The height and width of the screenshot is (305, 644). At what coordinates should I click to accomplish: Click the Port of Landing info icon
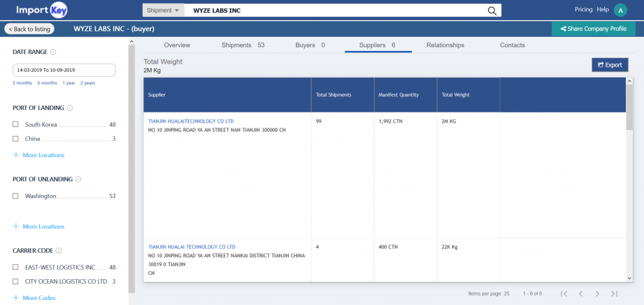(x=70, y=108)
